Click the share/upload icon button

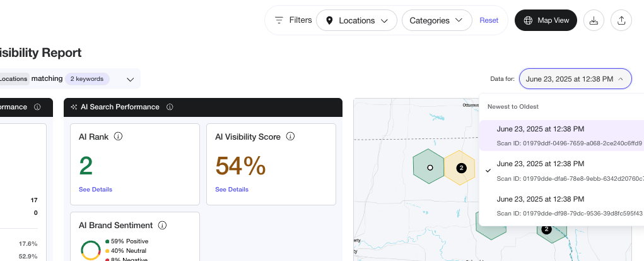(621, 20)
